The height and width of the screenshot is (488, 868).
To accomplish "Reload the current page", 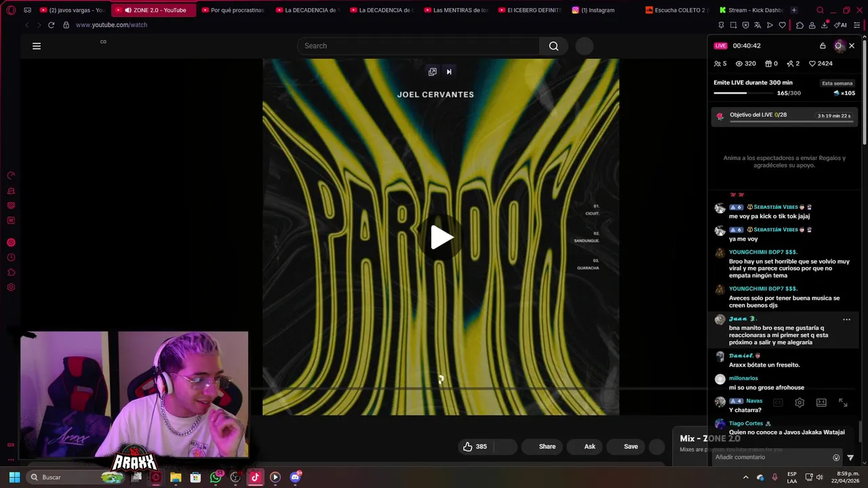I will 51,25.
